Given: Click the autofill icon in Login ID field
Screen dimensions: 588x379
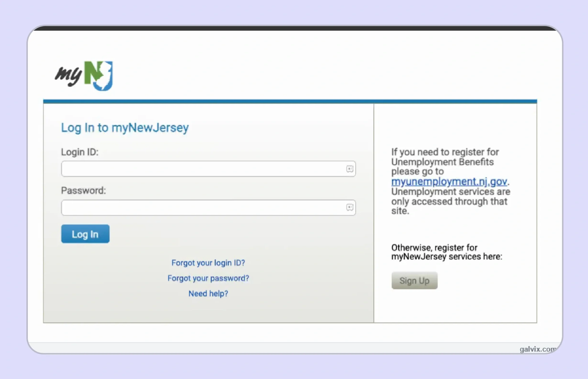Looking at the screenshot, I should click(x=350, y=169).
